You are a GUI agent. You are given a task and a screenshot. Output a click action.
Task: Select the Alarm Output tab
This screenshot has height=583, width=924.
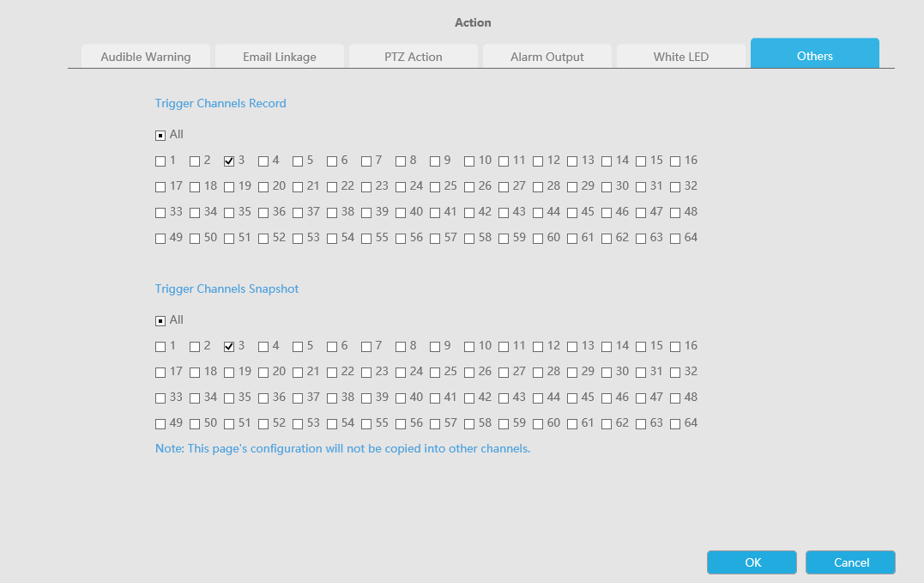tap(547, 57)
